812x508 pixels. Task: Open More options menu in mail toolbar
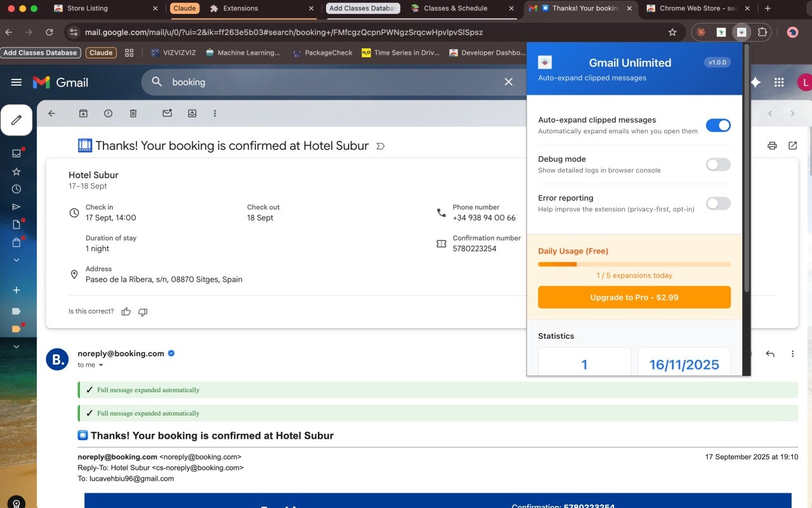coord(215,113)
